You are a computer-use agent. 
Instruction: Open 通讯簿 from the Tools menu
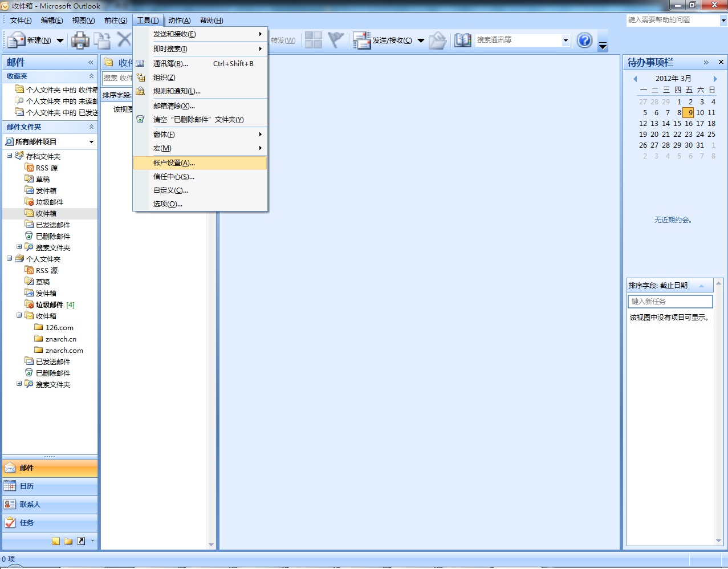[200, 64]
